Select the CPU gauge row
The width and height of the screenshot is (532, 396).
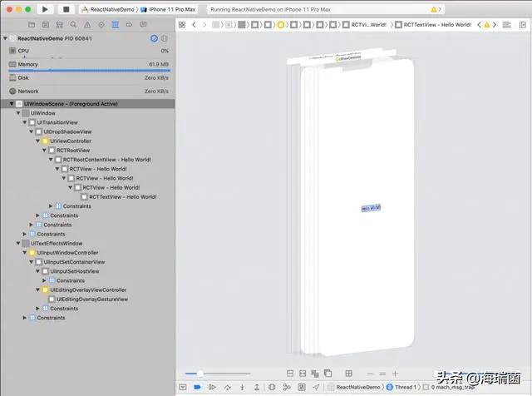[x=89, y=51]
